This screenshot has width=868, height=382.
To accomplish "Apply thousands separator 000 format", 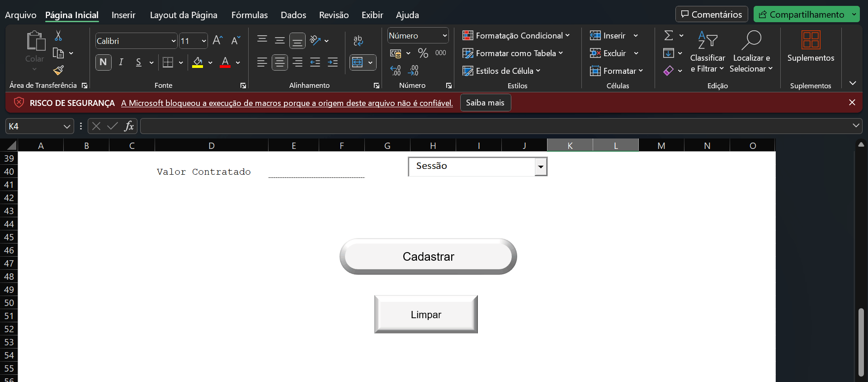I will point(441,53).
